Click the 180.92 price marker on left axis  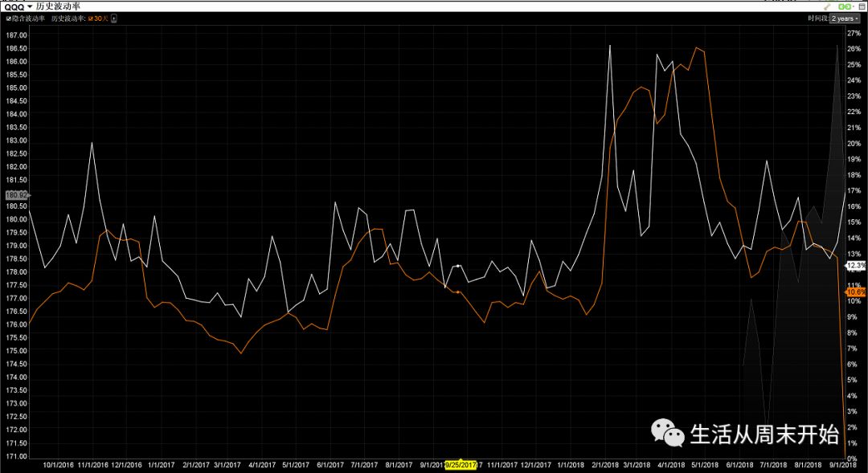pyautogui.click(x=16, y=195)
